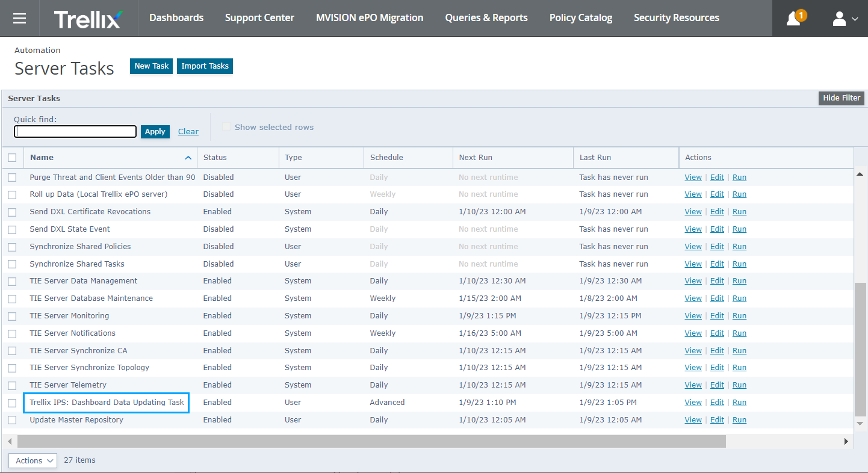Click the vertical scrollbar thumb
Screen dimensions: 868x473
(x=860, y=349)
